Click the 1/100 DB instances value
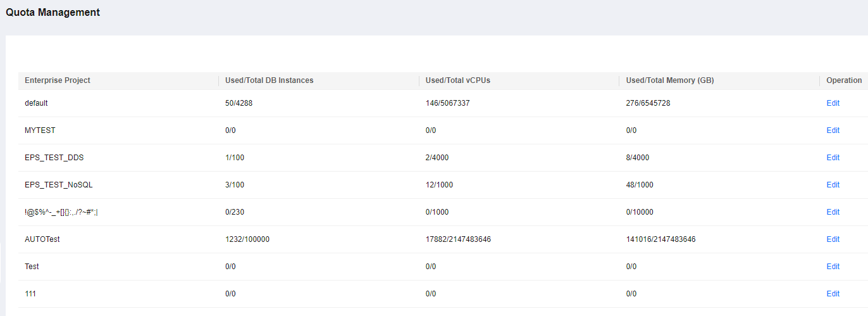 235,158
